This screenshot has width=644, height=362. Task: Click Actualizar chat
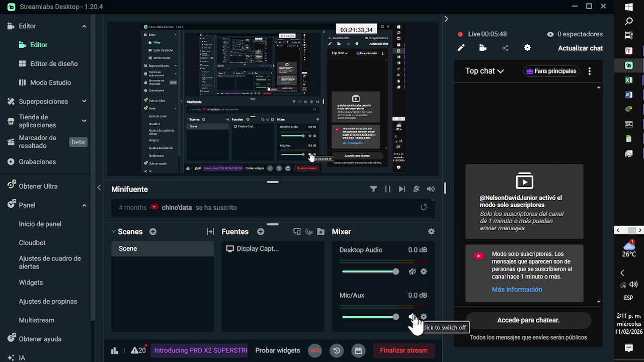(580, 48)
